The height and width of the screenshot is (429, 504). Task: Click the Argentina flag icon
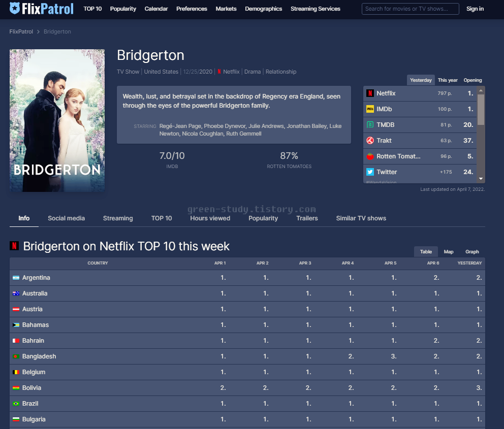click(x=16, y=278)
